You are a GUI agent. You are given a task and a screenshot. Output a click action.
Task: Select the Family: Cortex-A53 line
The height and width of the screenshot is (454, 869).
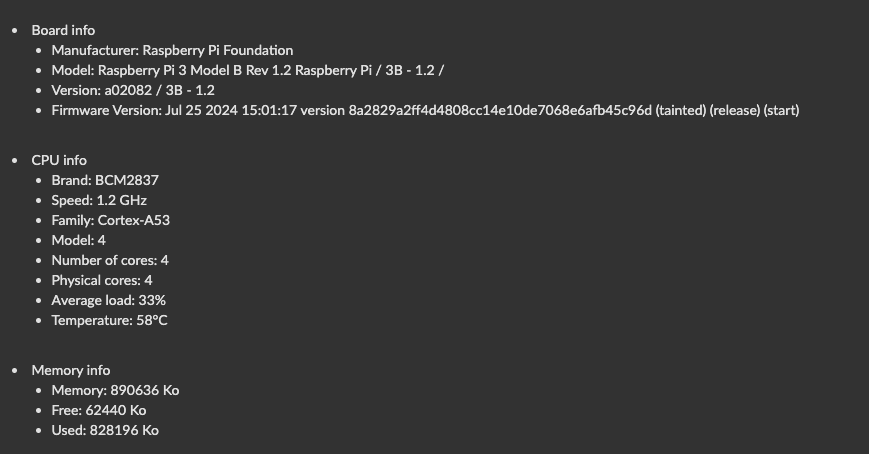tap(111, 220)
